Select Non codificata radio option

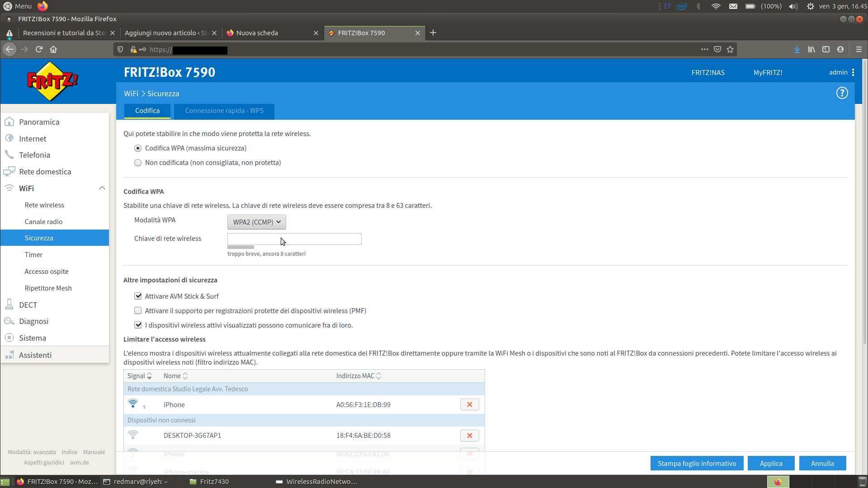pos(138,163)
